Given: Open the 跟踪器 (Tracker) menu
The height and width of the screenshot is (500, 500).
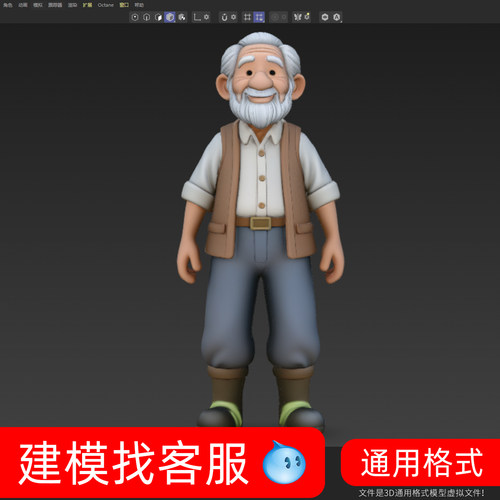Looking at the screenshot, I should [55, 5].
